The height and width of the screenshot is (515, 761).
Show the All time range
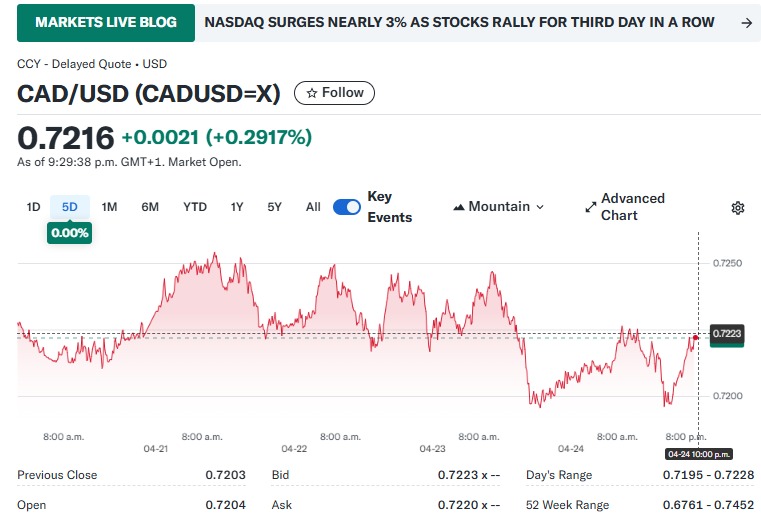(313, 207)
